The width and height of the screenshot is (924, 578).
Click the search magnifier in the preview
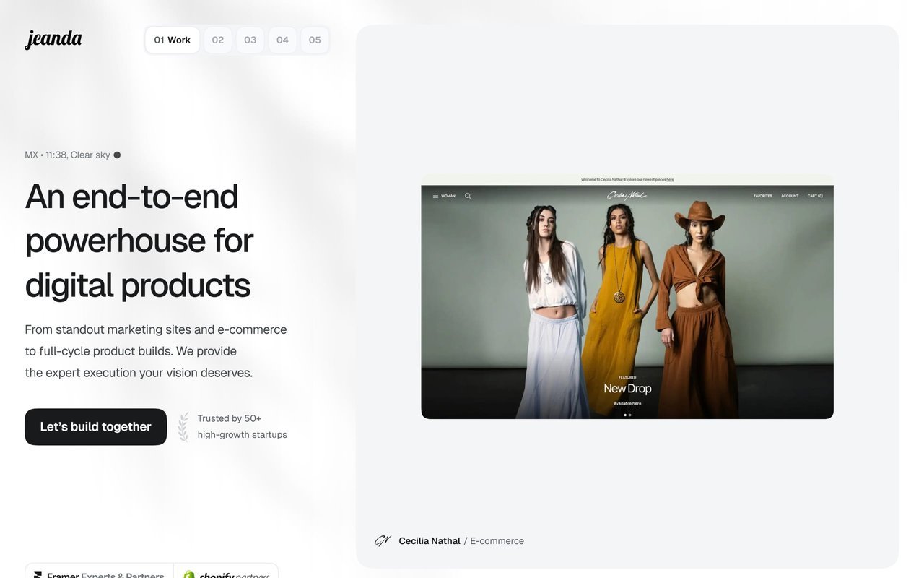[468, 196]
